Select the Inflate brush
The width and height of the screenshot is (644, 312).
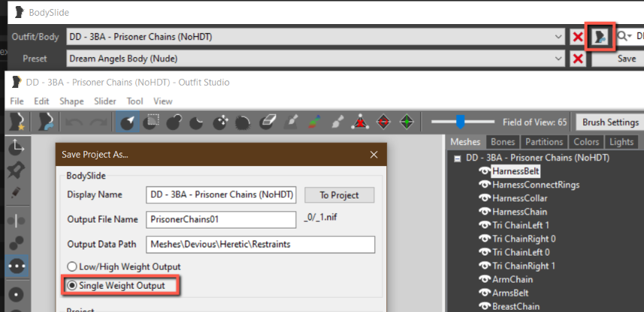click(x=175, y=122)
